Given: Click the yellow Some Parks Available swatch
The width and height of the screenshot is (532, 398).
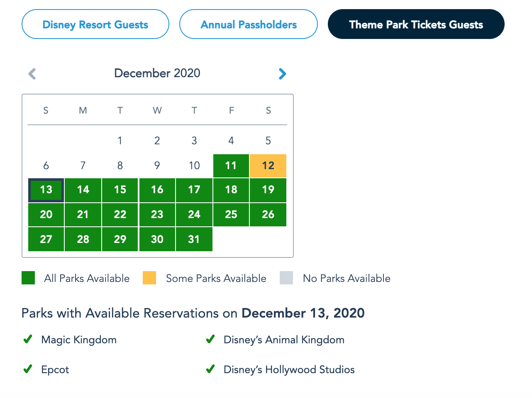Looking at the screenshot, I should point(149,278).
